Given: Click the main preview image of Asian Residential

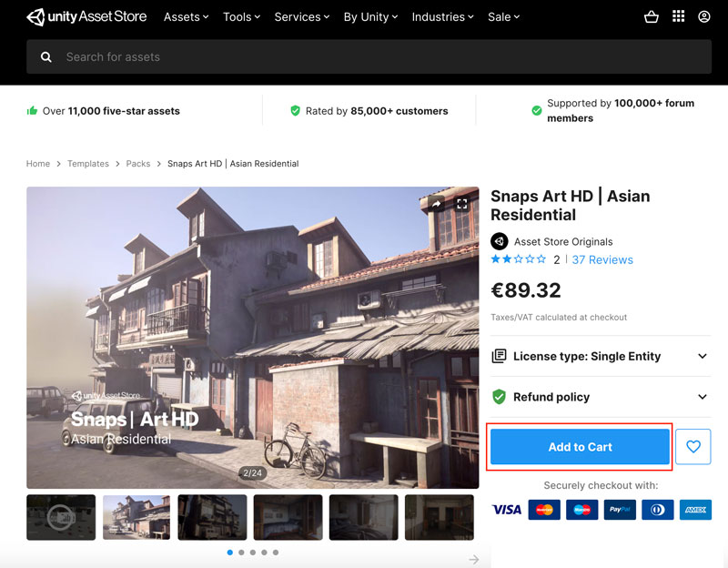Looking at the screenshot, I should (x=253, y=338).
